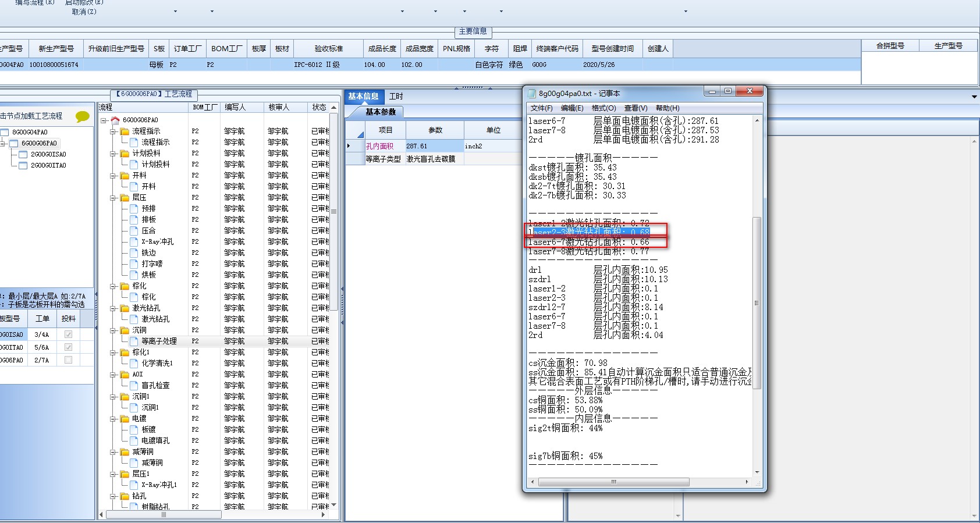This screenshot has width=980, height=523.
Task: Open the 帮助(H) menu in Notepad
Action: (667, 108)
